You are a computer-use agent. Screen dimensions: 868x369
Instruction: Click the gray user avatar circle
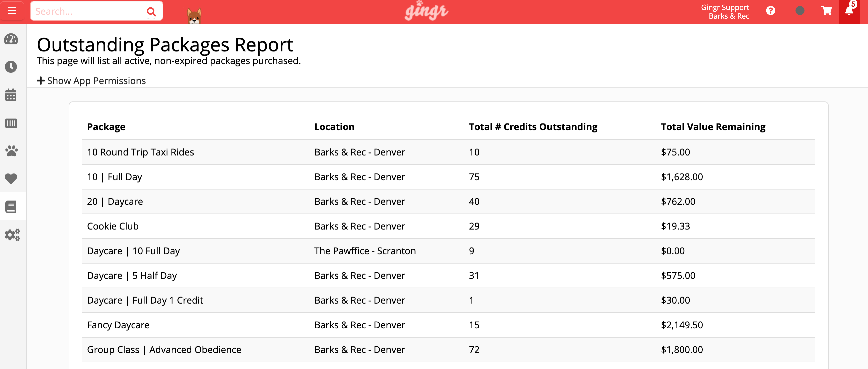(800, 11)
